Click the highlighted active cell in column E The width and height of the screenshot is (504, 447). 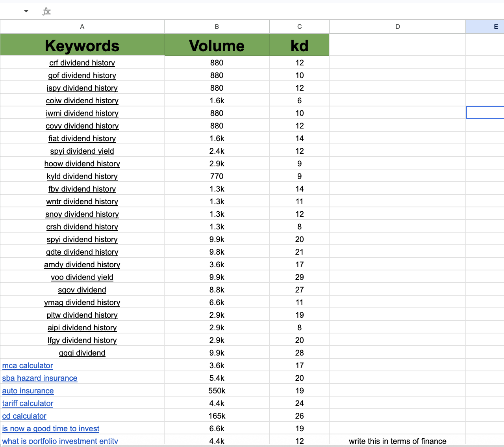[x=485, y=112]
